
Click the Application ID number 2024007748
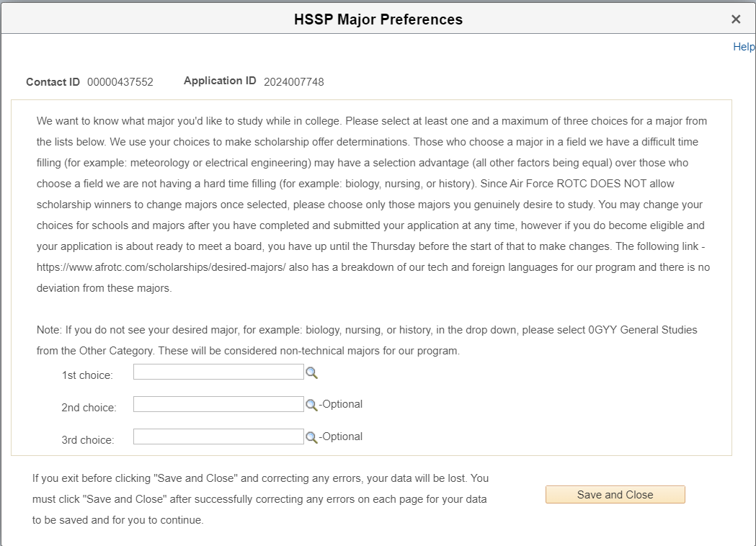(x=293, y=82)
